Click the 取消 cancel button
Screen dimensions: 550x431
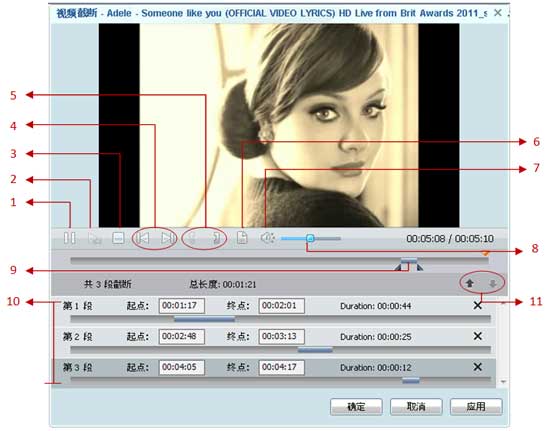pyautogui.click(x=416, y=407)
